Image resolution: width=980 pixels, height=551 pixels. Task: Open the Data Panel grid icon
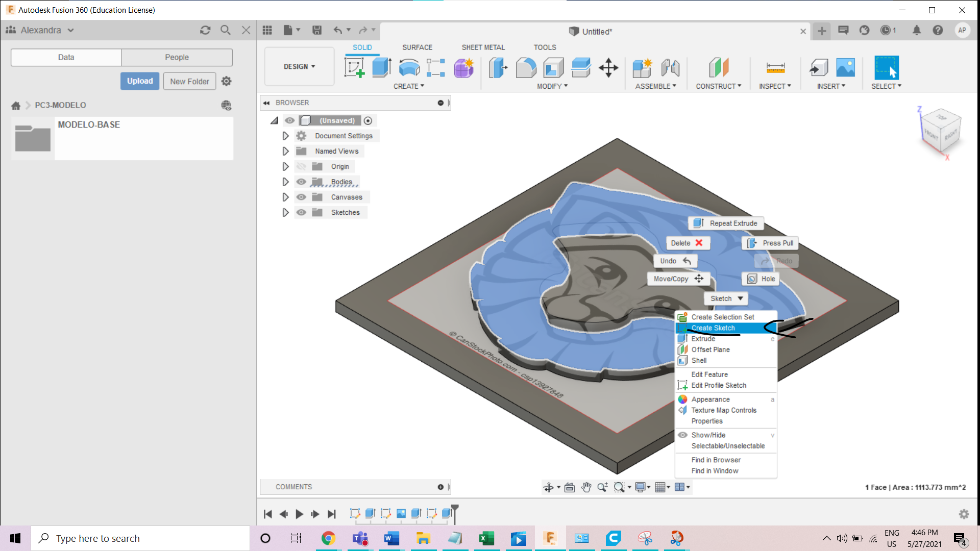click(267, 30)
